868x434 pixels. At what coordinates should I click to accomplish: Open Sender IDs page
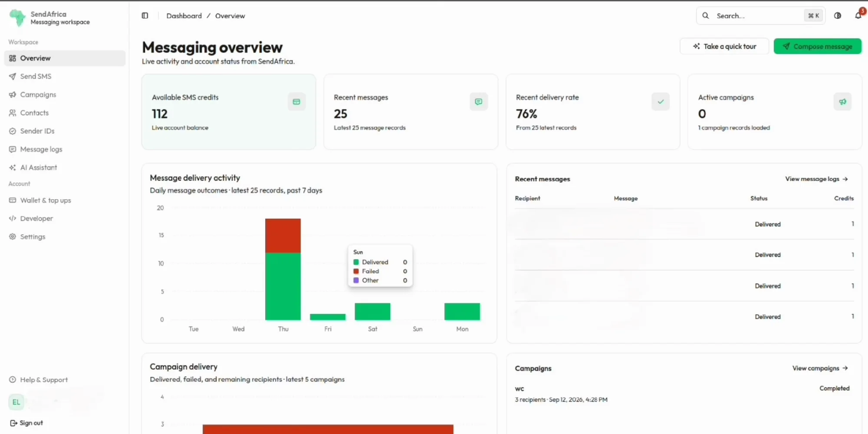tap(65, 131)
